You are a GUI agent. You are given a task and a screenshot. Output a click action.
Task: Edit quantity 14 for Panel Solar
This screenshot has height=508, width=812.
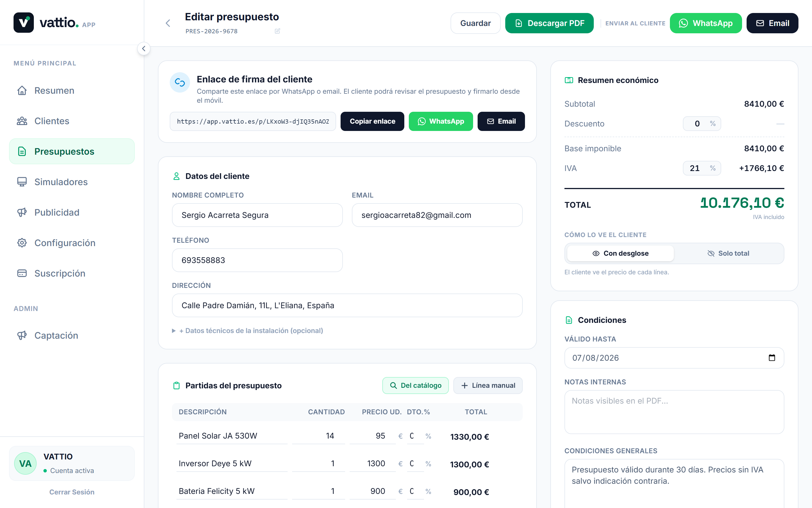pyautogui.click(x=318, y=436)
